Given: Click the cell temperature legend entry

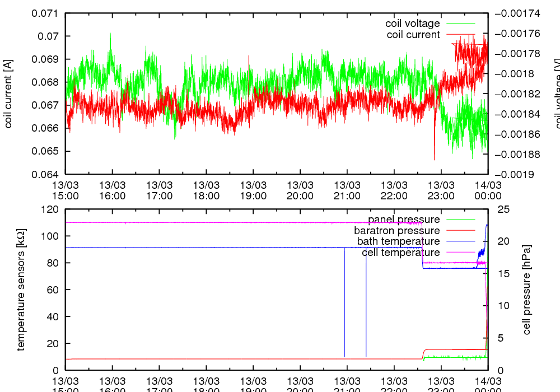Looking at the screenshot, I should pyautogui.click(x=400, y=253).
